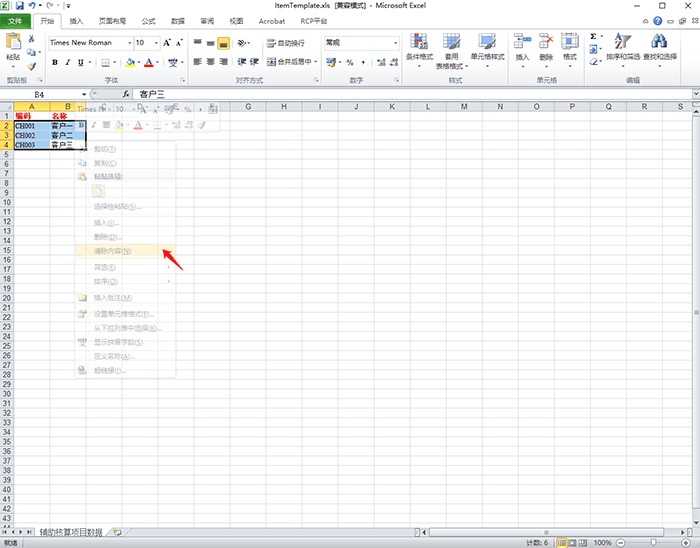
Task: Click the fx insert function icon
Action: pyautogui.click(x=126, y=94)
